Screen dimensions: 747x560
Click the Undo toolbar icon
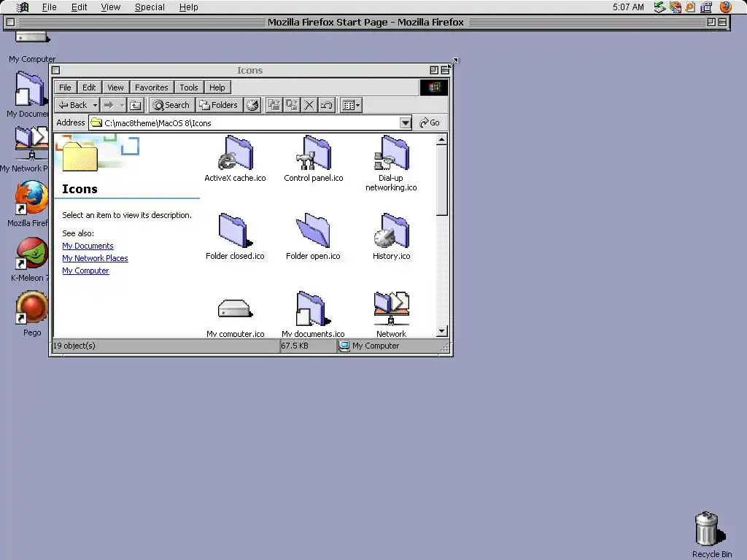pos(326,105)
